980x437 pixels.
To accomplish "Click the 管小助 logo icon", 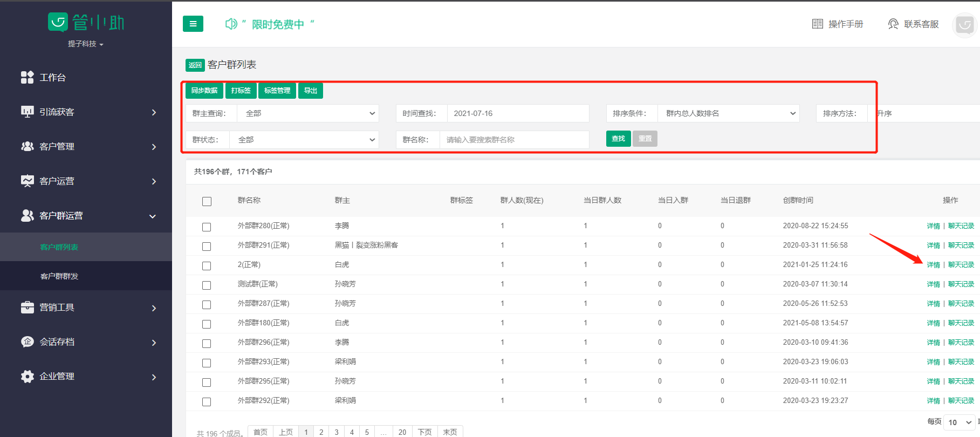I will pos(58,22).
